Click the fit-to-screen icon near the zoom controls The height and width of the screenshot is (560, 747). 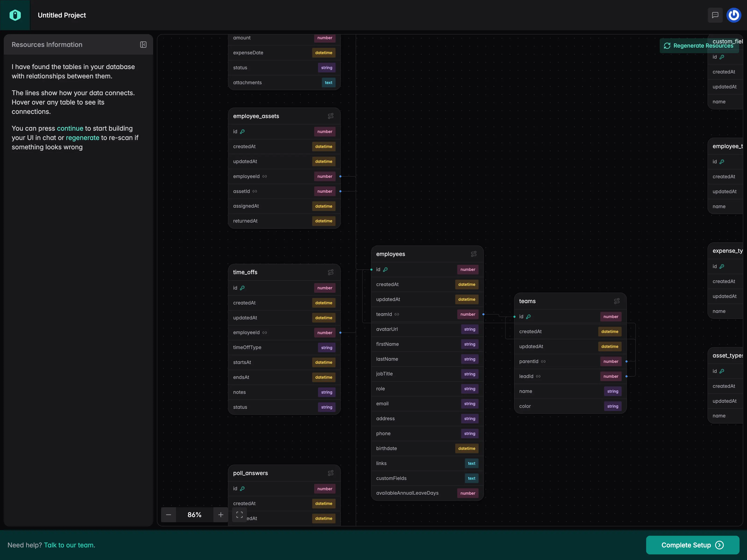240,514
